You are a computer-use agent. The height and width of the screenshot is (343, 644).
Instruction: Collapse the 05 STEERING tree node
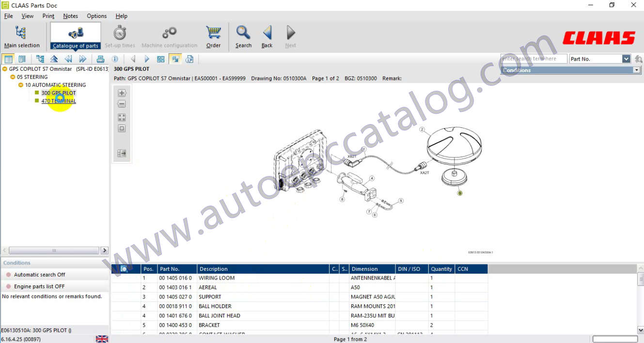point(13,77)
